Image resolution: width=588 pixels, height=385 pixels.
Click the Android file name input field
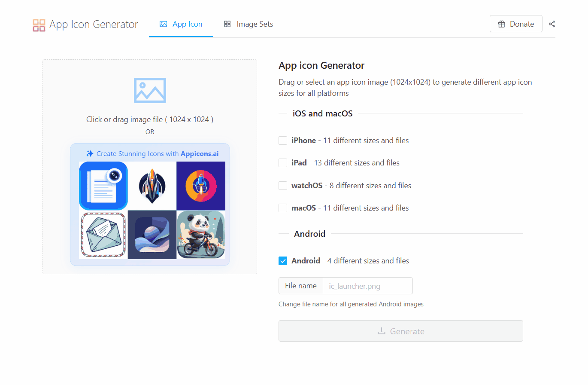click(367, 286)
